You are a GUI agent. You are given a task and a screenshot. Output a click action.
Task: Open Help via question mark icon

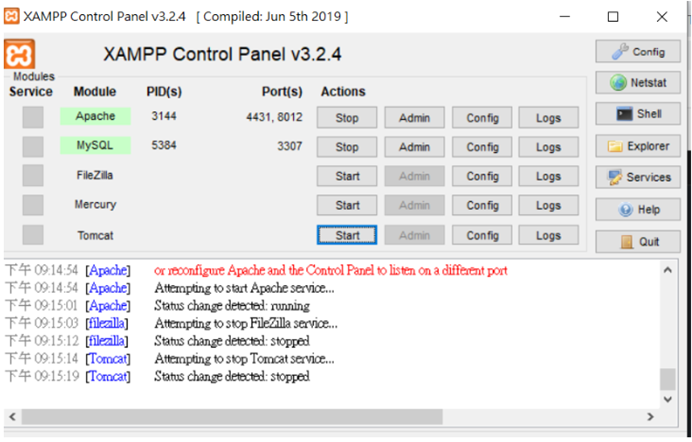[x=638, y=210]
